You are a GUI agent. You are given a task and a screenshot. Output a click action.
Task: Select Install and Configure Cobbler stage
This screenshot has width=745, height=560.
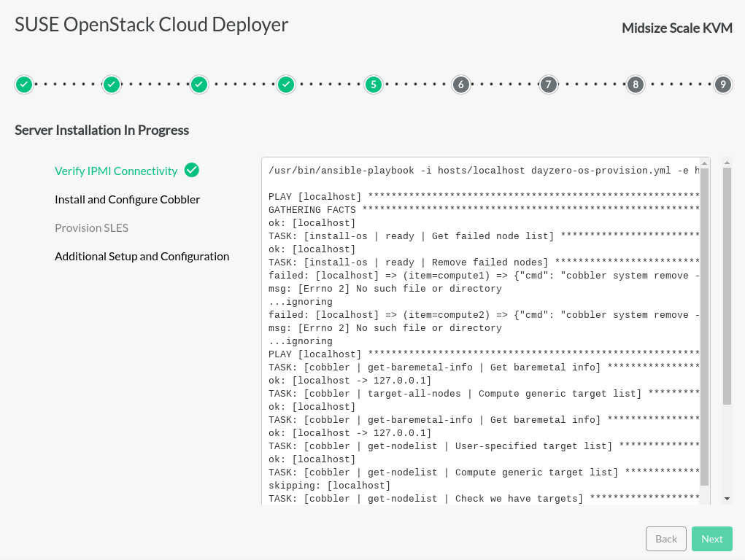(x=127, y=199)
